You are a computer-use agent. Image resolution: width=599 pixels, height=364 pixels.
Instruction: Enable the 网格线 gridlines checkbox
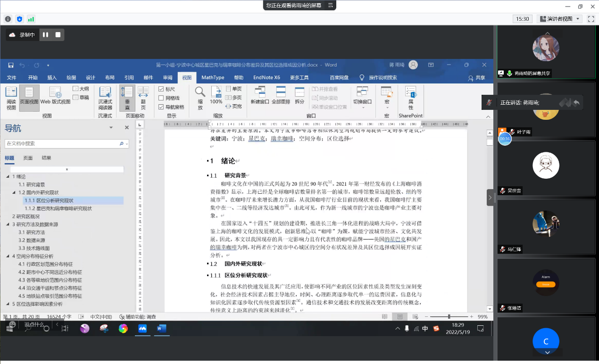click(161, 98)
